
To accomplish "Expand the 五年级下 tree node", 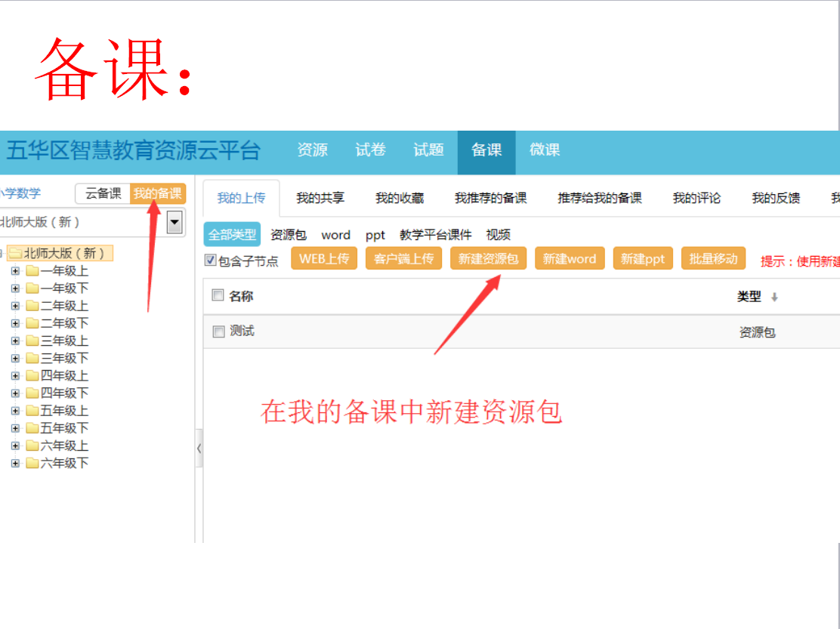I will pos(16,428).
